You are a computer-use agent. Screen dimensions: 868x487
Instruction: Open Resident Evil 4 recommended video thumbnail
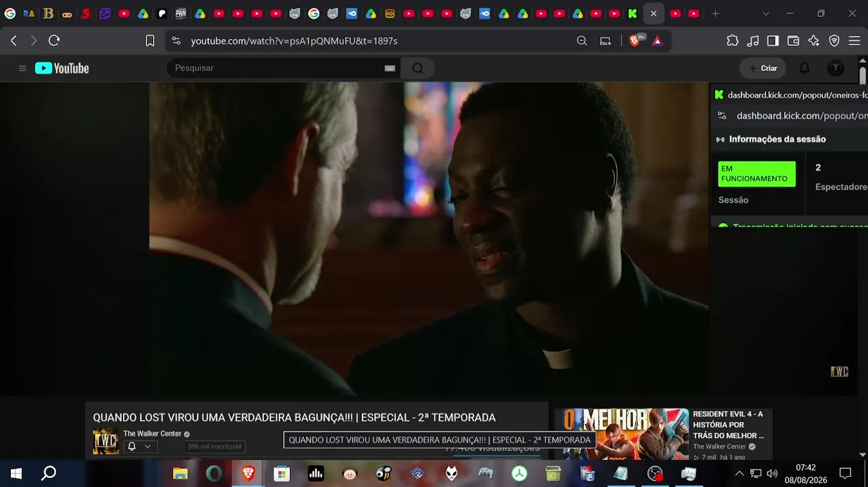click(x=622, y=434)
